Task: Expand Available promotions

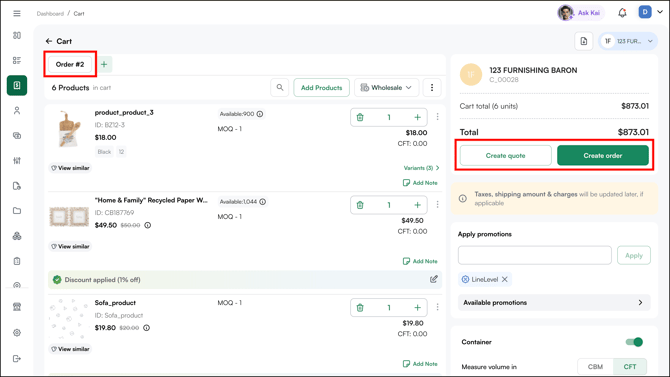Action: [554, 303]
